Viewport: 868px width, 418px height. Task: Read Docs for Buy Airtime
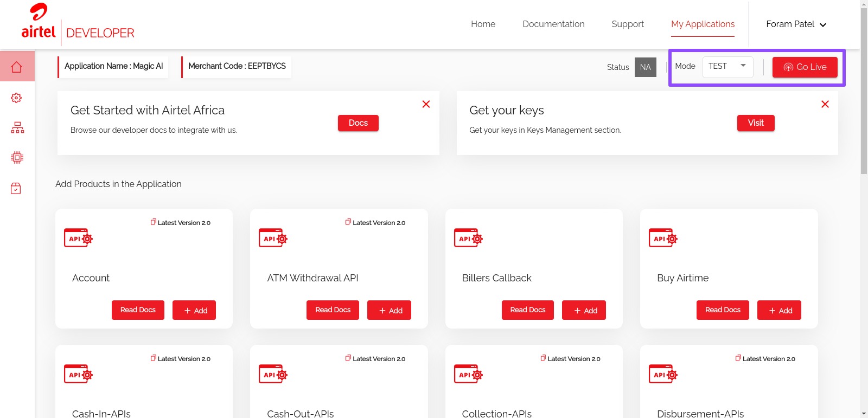[x=723, y=310]
